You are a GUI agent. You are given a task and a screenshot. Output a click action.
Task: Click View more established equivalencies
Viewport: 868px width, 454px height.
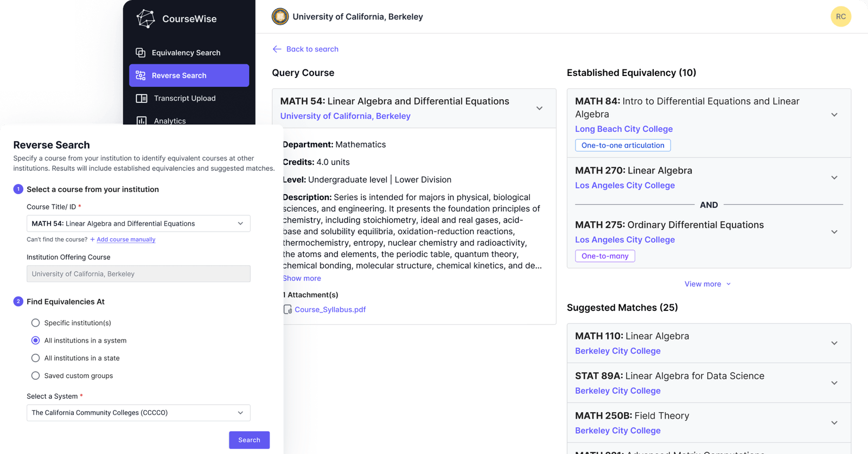tap(708, 284)
